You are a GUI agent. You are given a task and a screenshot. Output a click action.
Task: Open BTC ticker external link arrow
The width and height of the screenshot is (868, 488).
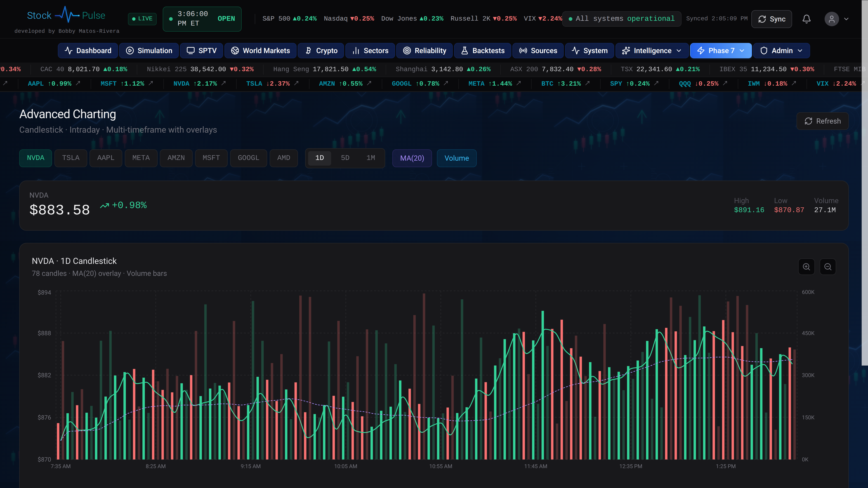click(587, 83)
